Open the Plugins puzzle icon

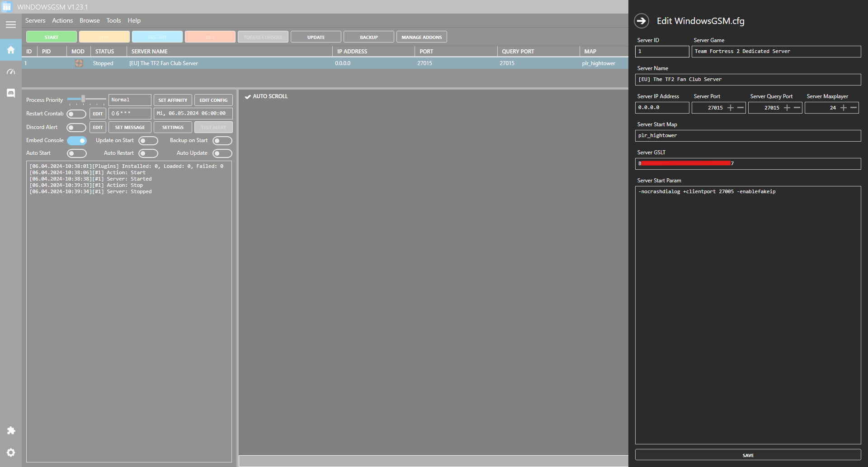pyautogui.click(x=11, y=430)
